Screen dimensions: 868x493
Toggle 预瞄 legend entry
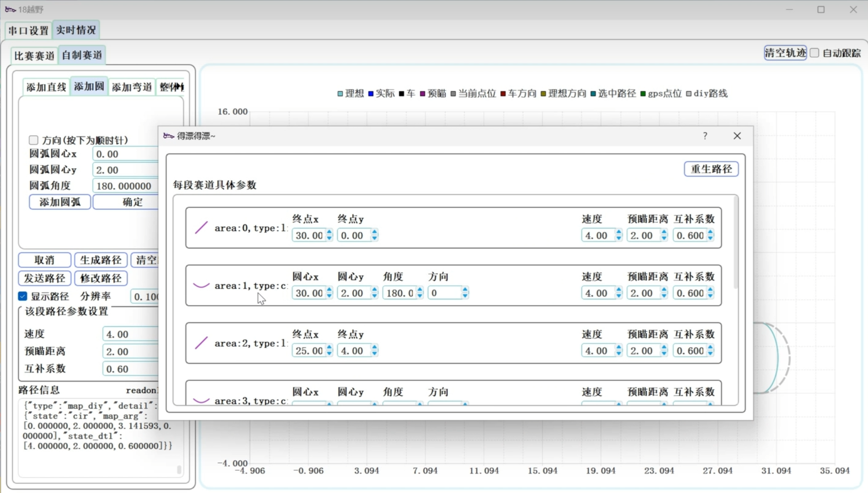point(433,94)
